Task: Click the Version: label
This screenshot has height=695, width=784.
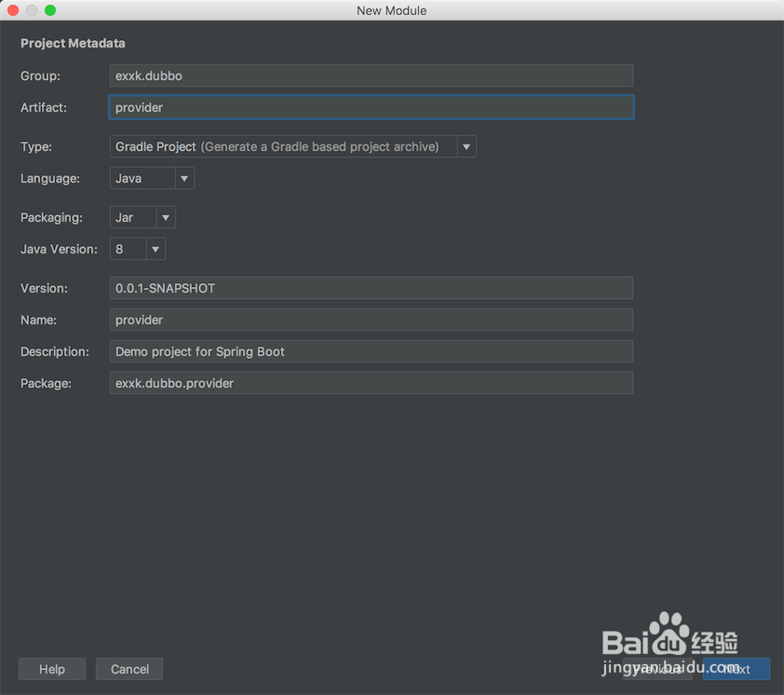Action: 44,288
